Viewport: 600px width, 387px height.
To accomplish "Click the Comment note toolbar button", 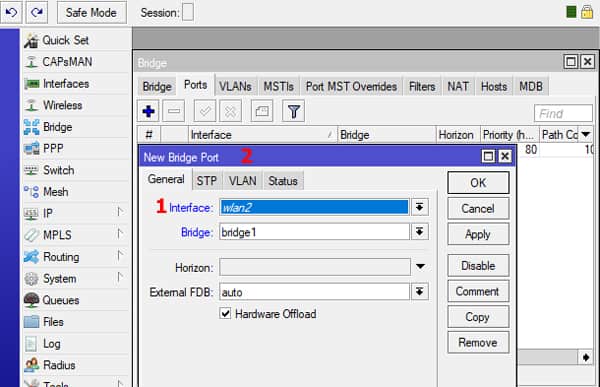I will click(x=262, y=111).
